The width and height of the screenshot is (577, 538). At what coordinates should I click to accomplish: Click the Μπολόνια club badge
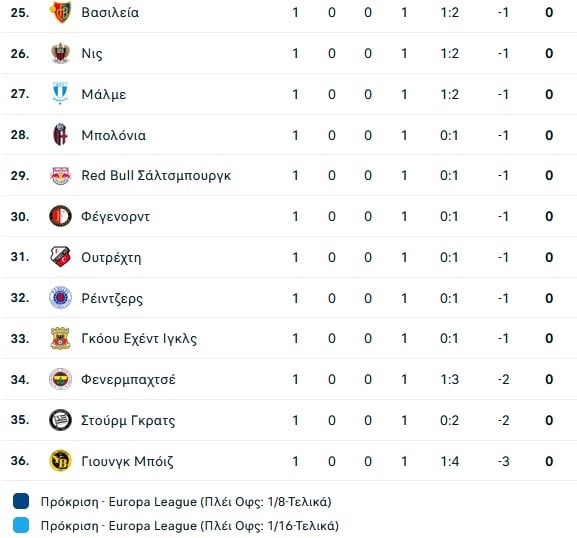(x=60, y=135)
